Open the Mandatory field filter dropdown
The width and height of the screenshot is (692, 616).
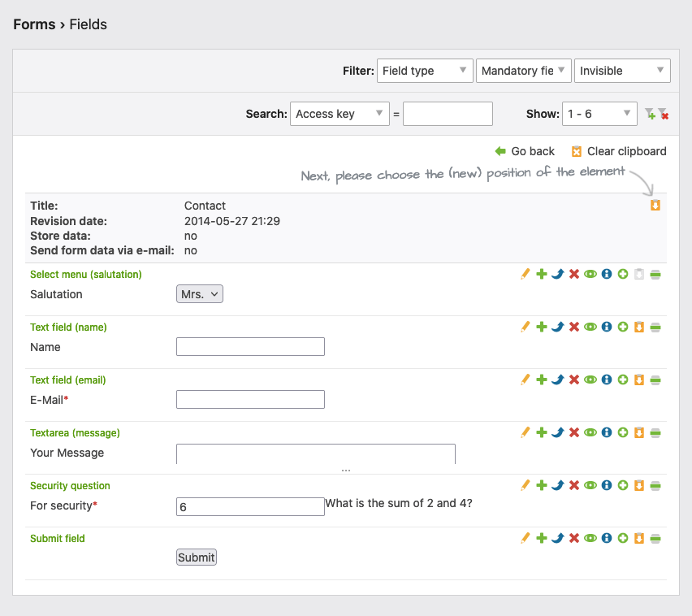[x=524, y=71]
